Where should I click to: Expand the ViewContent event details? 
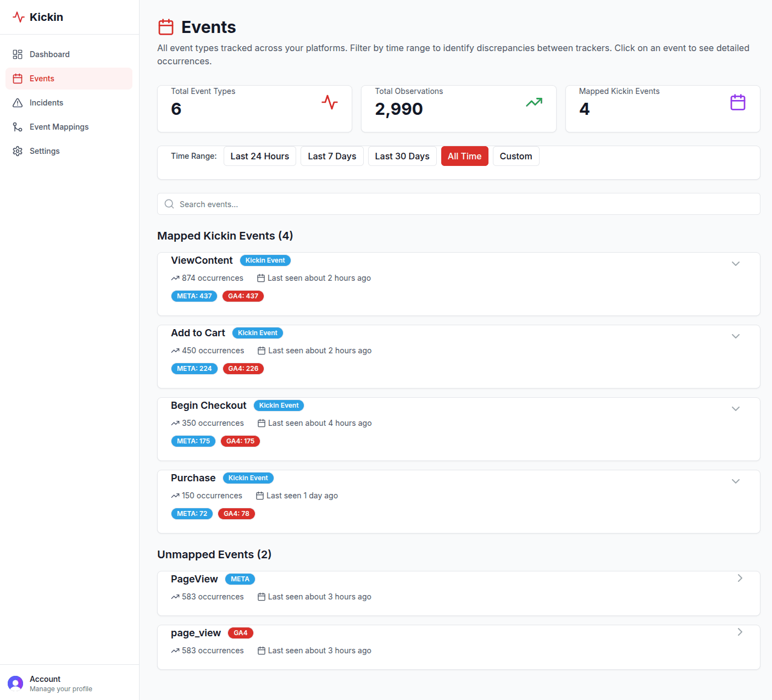[736, 263]
